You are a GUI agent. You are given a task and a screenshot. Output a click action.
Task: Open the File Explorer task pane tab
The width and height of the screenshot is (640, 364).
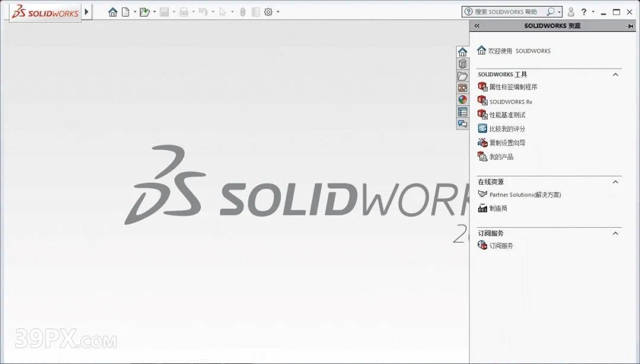tap(463, 76)
